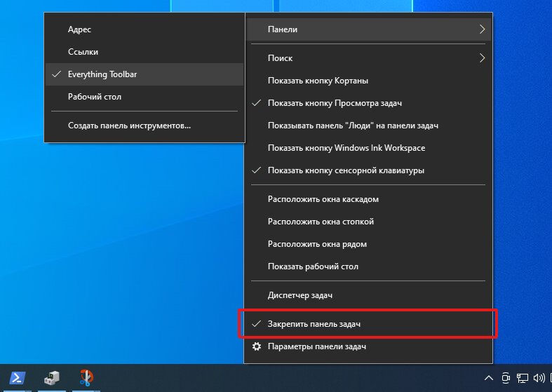Open the Панели menu entry

(x=368, y=29)
